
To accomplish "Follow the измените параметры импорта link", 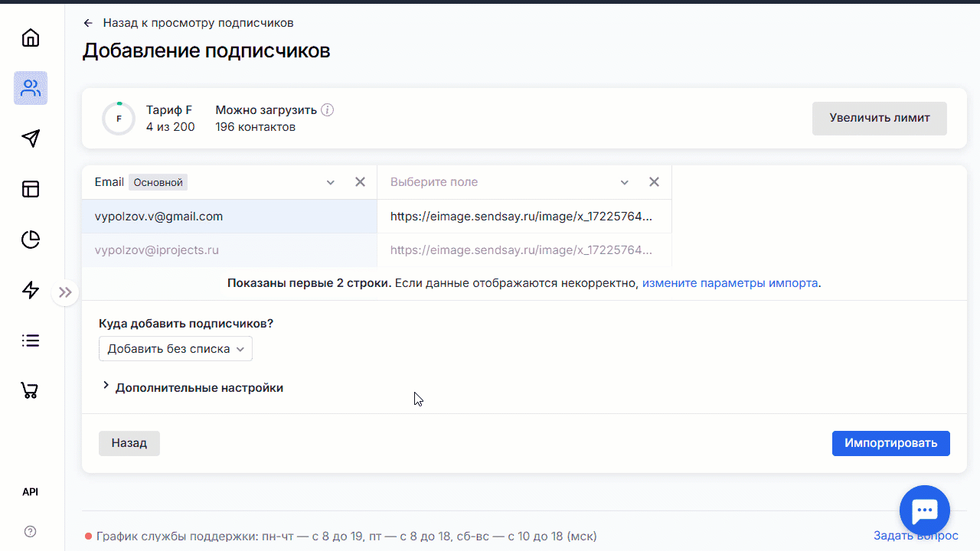I will pos(730,283).
